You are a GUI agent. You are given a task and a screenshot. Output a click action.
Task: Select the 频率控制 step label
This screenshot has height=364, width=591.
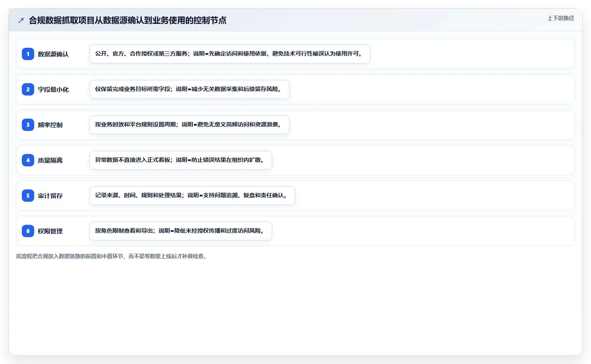pyautogui.click(x=50, y=125)
